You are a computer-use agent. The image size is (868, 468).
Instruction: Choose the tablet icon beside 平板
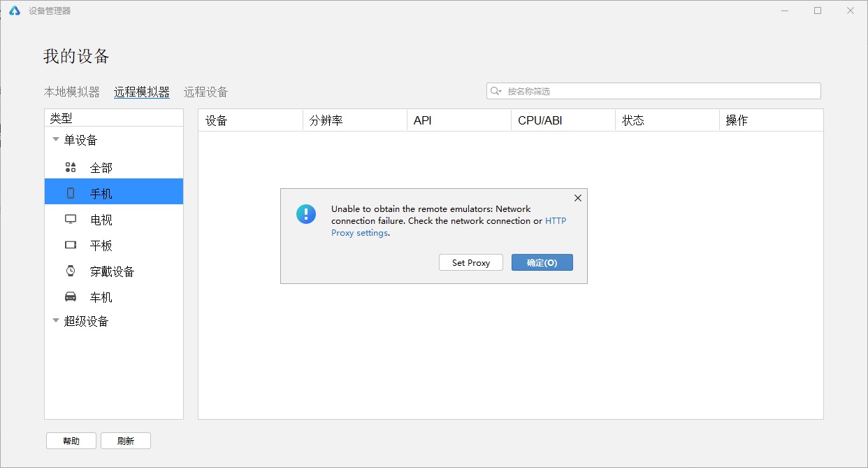click(x=70, y=245)
